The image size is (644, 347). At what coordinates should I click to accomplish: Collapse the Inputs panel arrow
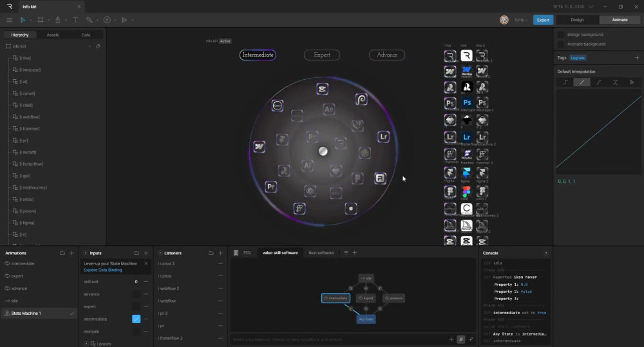(x=86, y=253)
